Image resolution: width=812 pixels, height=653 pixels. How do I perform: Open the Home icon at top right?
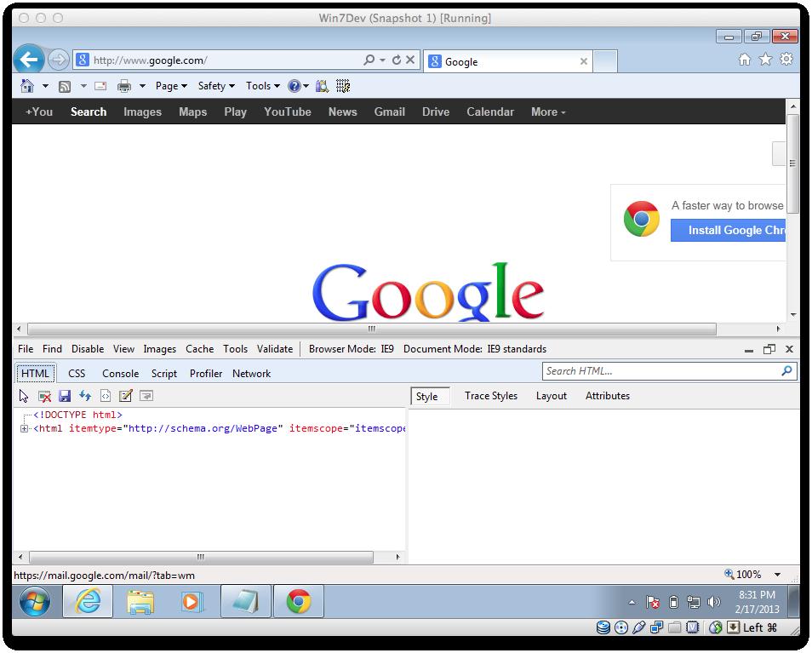[x=745, y=60]
